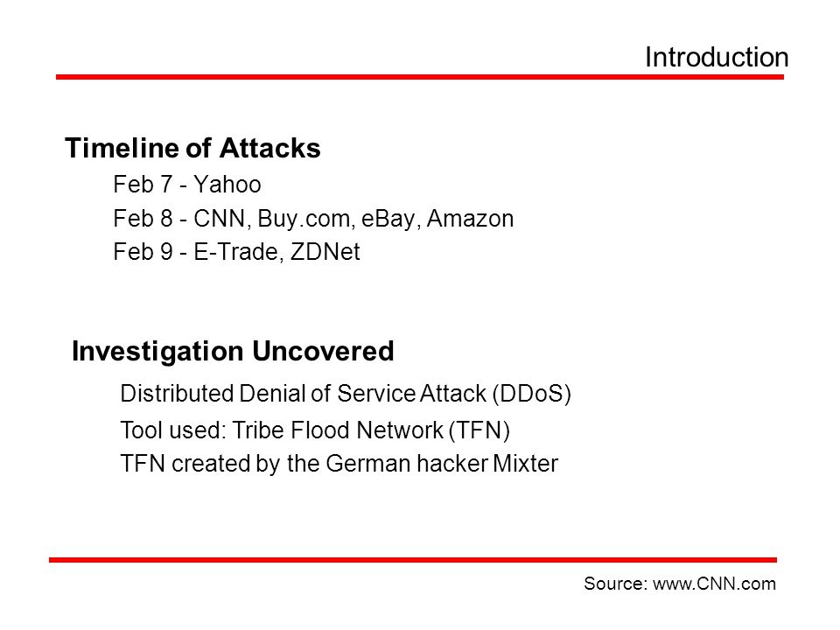Click the Feb 7 - Yahoo line
840x630 pixels.
187,185
